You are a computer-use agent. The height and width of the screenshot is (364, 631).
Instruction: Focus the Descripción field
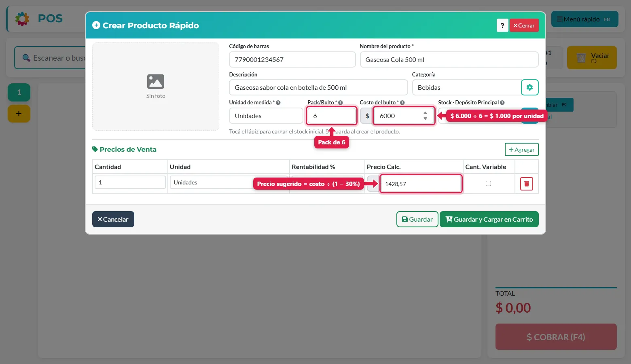(318, 87)
